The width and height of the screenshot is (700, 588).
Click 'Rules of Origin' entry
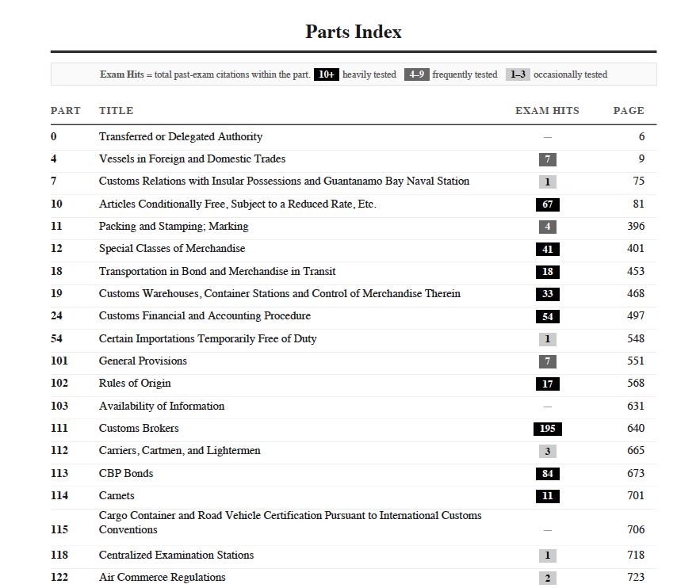click(135, 384)
